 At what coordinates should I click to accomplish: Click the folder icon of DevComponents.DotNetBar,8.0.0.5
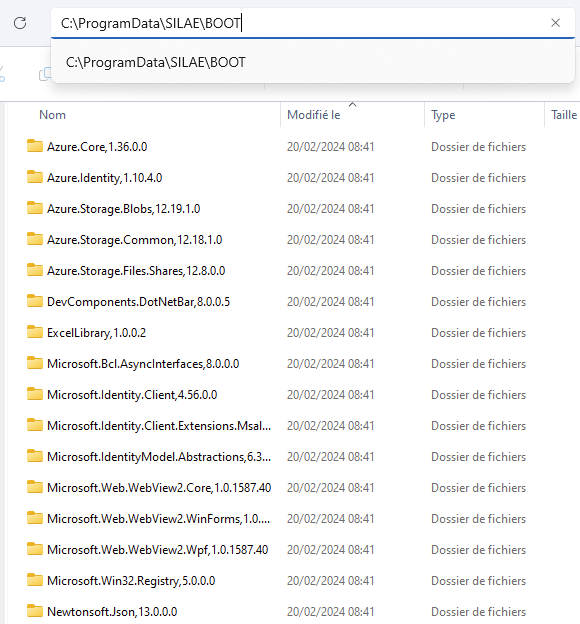tap(35, 301)
